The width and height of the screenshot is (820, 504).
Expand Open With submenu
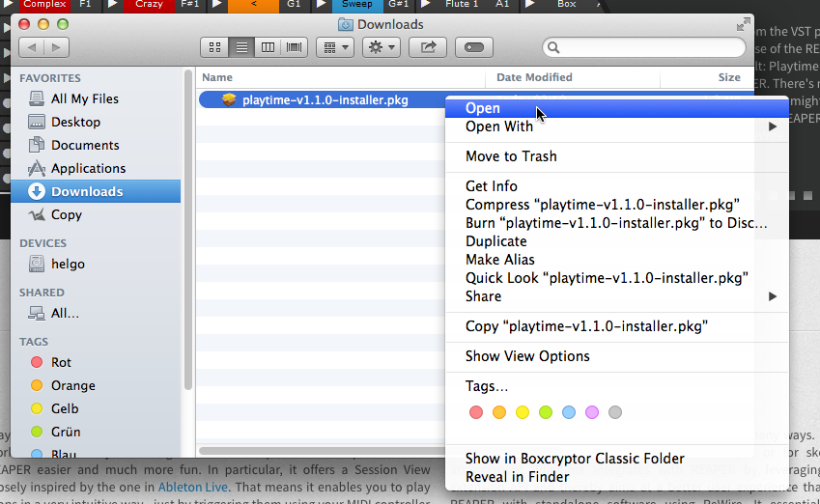click(x=616, y=126)
